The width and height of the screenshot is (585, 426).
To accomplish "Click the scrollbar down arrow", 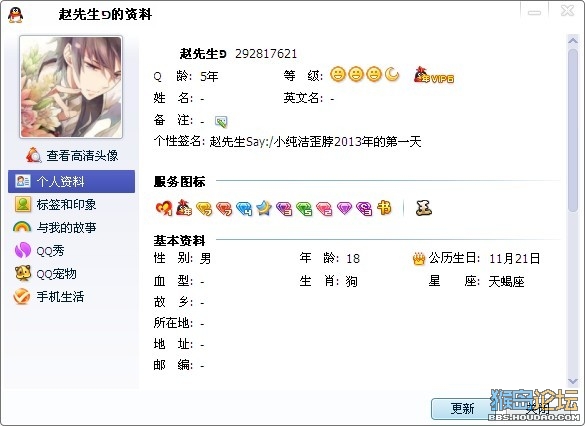I will pyautogui.click(x=573, y=382).
